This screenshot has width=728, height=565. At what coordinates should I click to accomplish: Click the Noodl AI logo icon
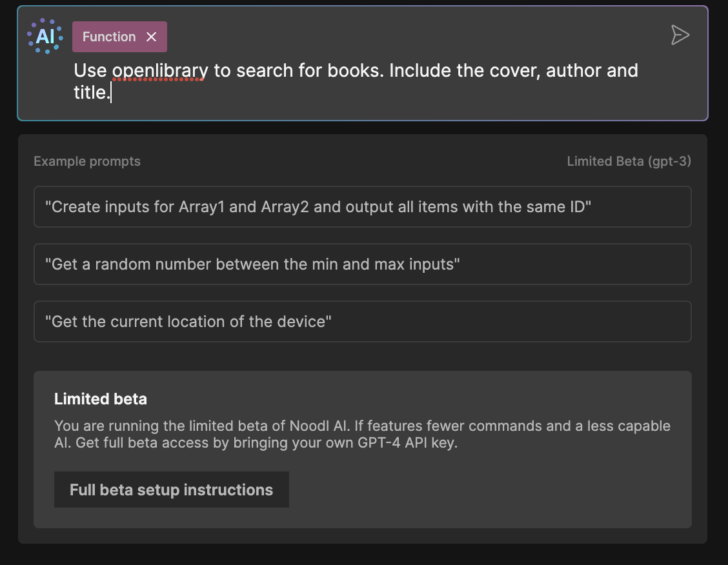[45, 36]
